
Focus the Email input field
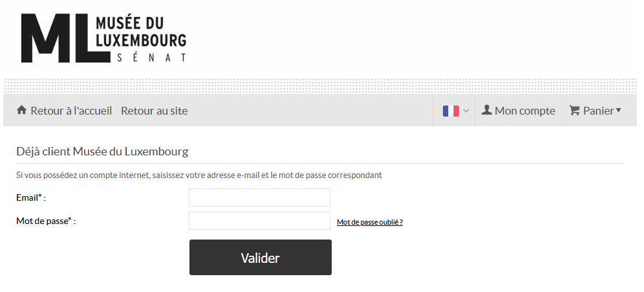click(259, 197)
